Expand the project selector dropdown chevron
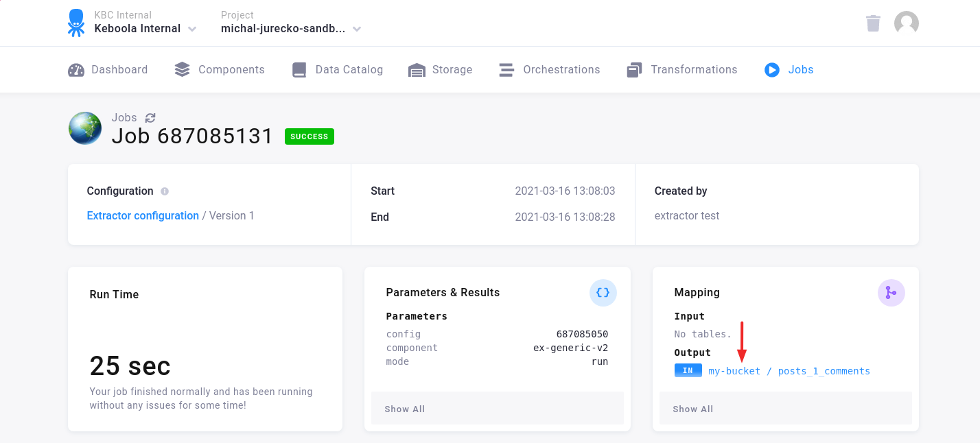Viewport: 980px width, 443px height. coord(357,29)
